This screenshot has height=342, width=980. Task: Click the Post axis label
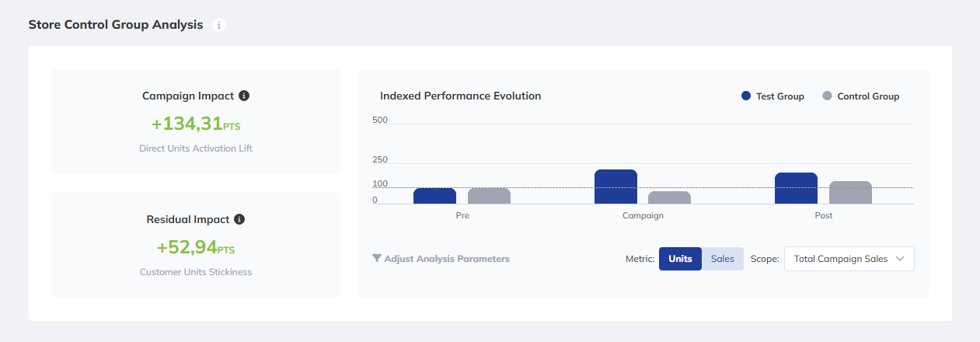824,215
